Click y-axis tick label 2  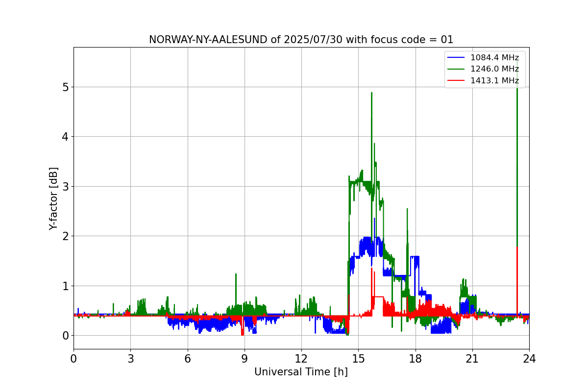65,236
